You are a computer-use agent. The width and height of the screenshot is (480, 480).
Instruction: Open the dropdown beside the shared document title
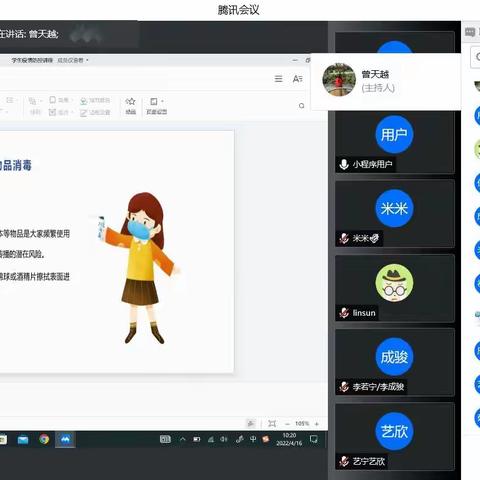tap(87, 60)
